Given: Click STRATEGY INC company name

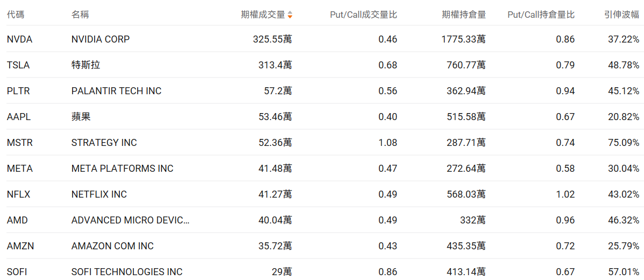Looking at the screenshot, I should pos(104,143).
